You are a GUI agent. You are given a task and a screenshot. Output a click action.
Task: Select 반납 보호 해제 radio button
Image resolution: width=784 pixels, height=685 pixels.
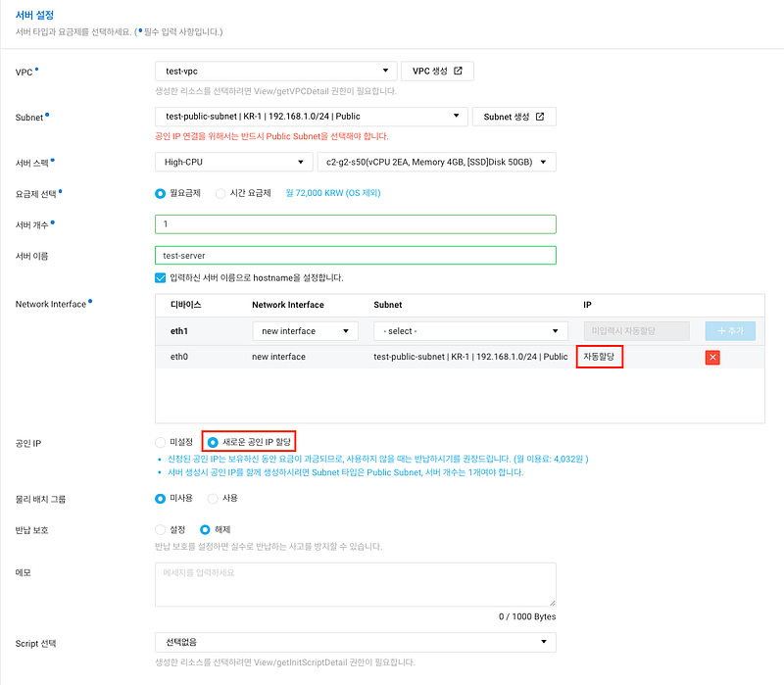click(x=205, y=529)
